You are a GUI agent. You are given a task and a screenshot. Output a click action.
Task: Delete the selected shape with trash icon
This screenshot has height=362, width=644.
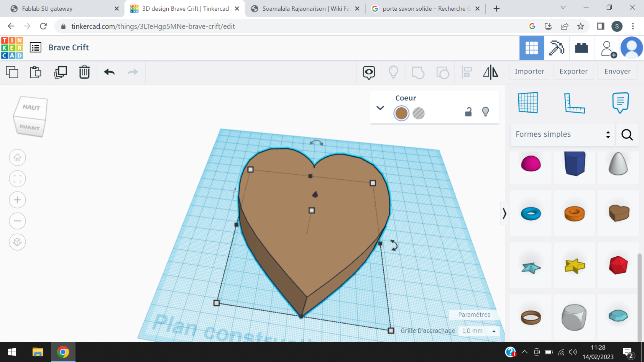[x=84, y=72]
